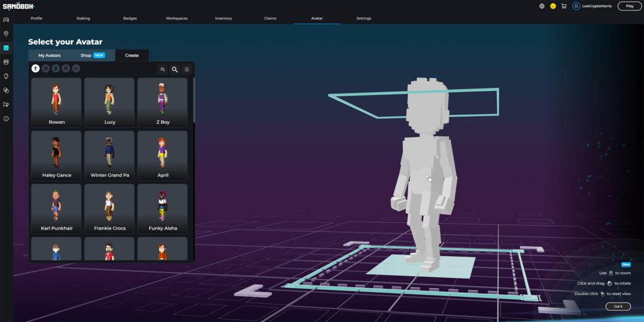The height and width of the screenshot is (322, 644).
Task: Open the Workspaces tab
Action: click(x=177, y=18)
